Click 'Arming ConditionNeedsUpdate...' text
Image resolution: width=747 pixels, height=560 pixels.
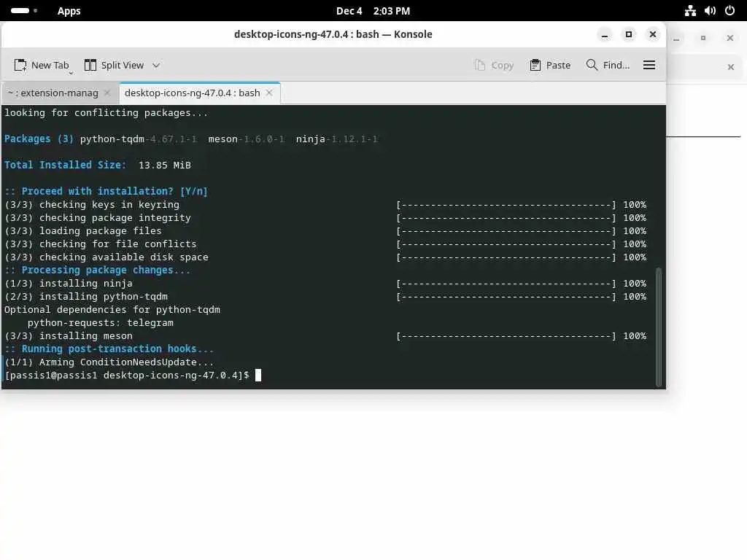[x=127, y=362]
